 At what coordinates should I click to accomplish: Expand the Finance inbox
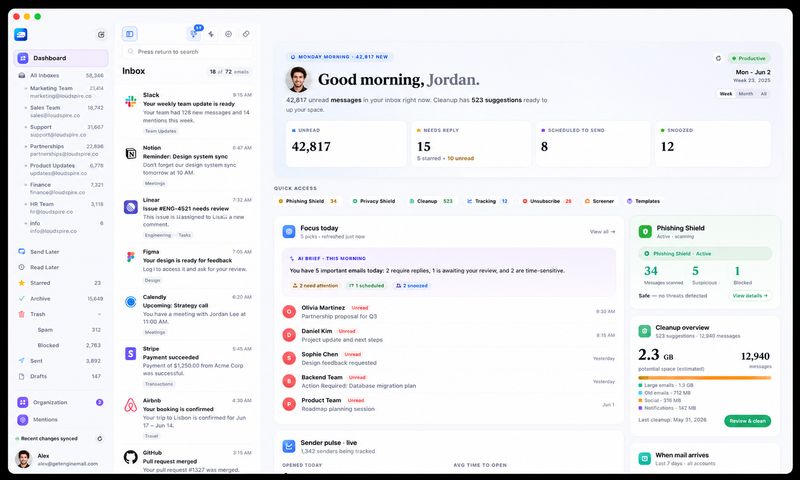point(25,185)
